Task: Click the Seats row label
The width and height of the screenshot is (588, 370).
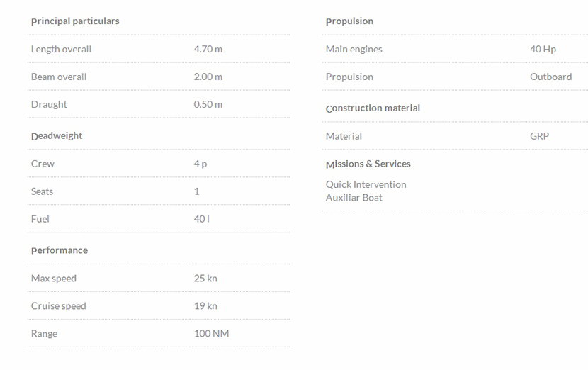Action: 42,191
